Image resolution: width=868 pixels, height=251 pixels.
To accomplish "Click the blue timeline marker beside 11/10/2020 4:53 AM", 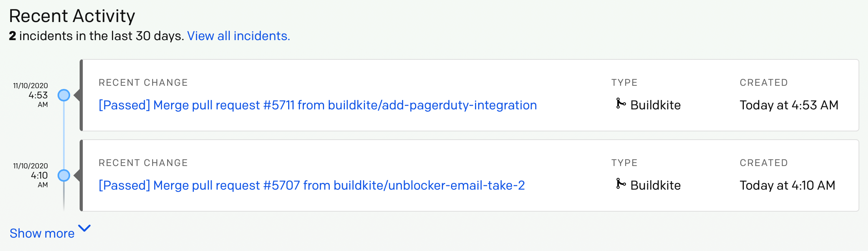I will pos(64,94).
